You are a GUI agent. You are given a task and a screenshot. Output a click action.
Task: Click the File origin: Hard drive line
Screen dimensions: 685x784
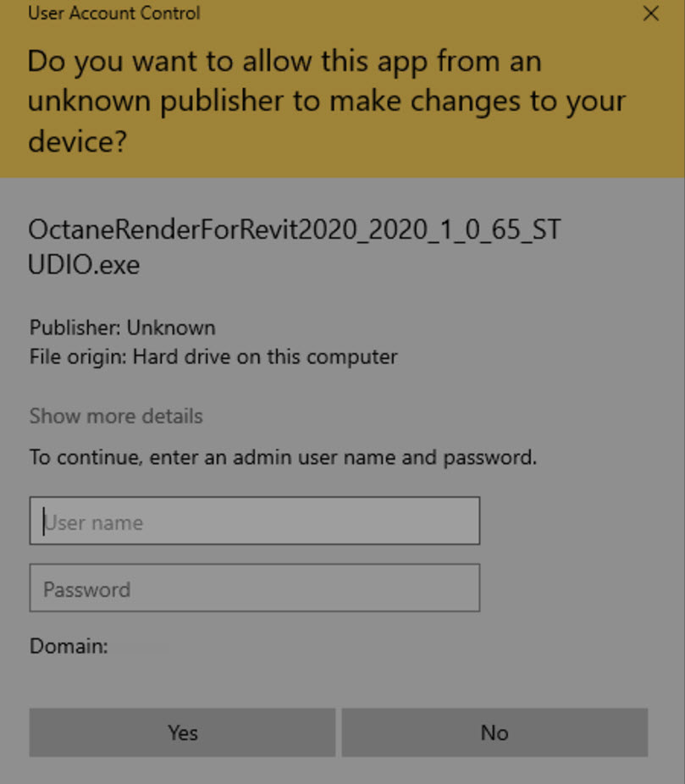(213, 356)
